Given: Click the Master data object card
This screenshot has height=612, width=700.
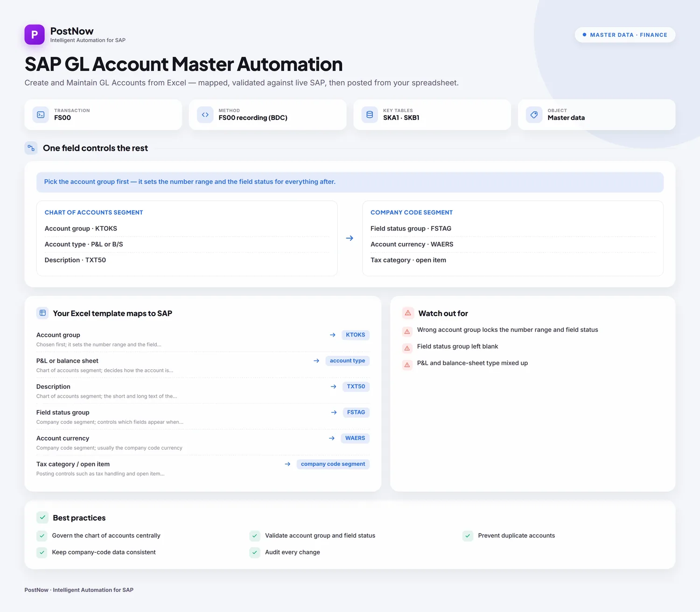Looking at the screenshot, I should pos(596,114).
